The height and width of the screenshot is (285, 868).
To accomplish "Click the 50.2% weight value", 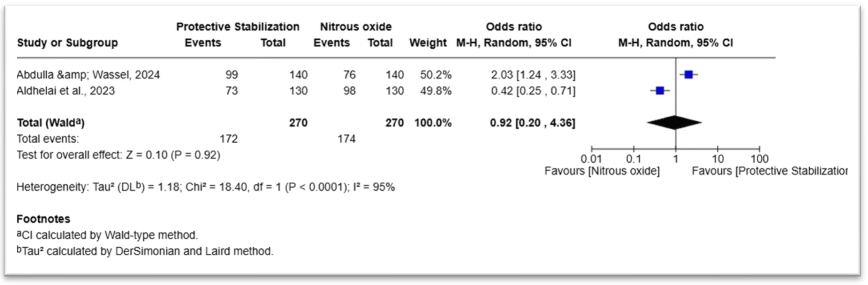I will click(435, 74).
